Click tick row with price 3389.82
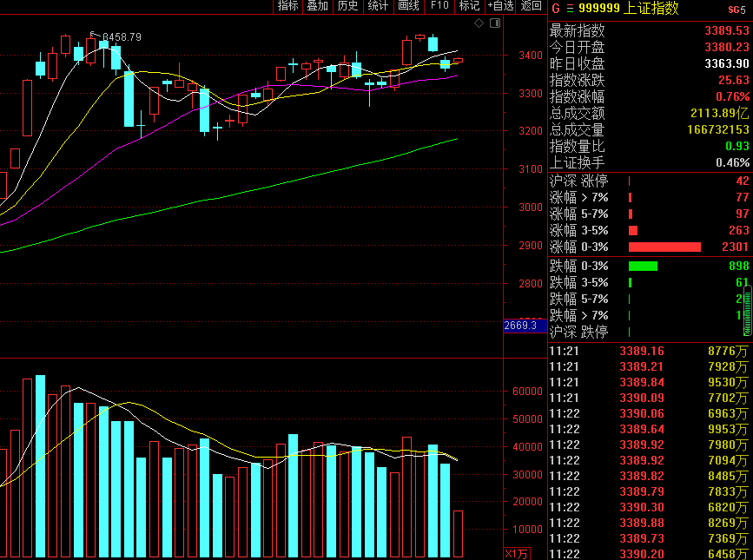 (x=650, y=476)
